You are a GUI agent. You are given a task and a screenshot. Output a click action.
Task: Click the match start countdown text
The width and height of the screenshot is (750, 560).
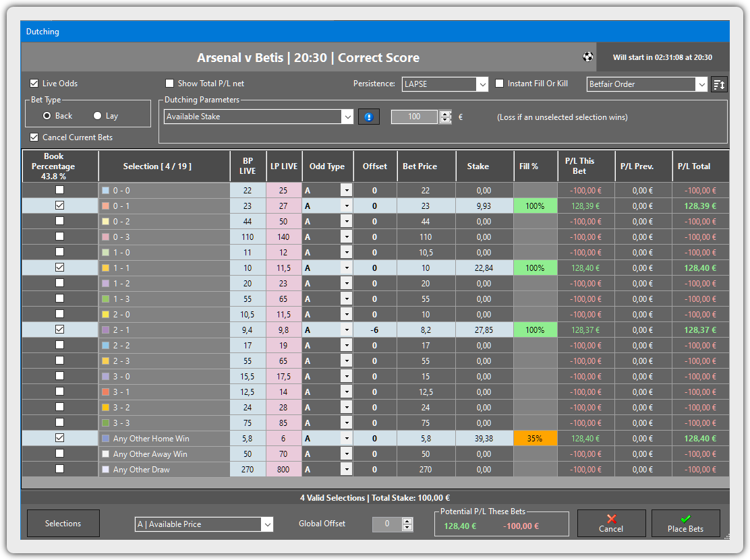pyautogui.click(x=662, y=57)
